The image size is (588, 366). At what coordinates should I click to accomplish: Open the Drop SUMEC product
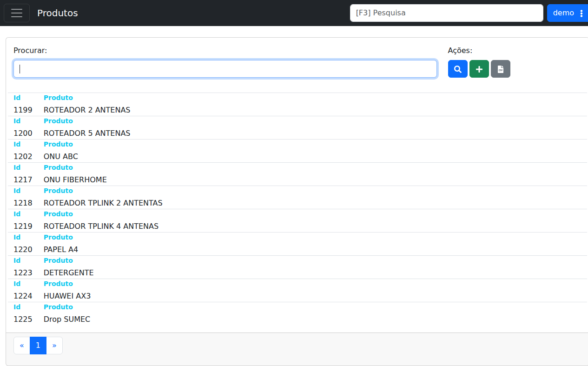(x=67, y=319)
